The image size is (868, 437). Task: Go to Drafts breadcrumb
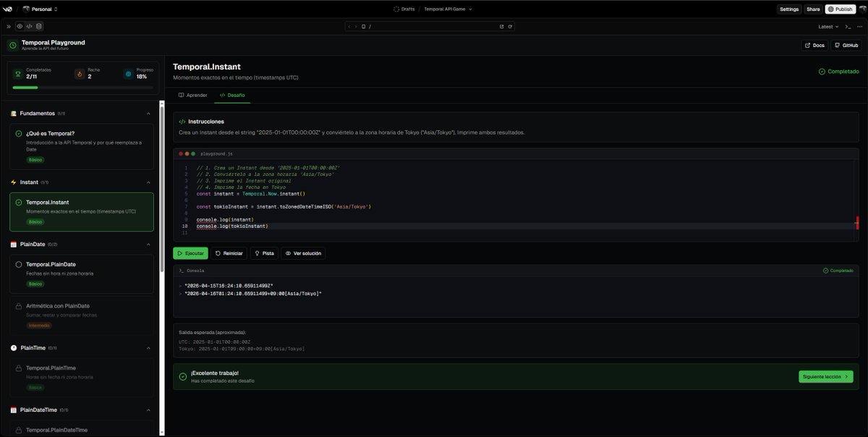tap(404, 9)
